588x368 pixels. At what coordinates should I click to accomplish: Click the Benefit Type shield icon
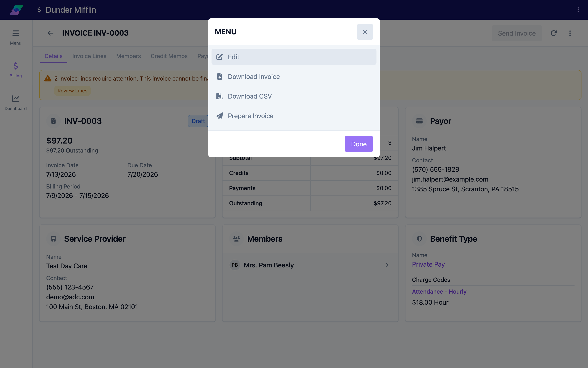click(x=419, y=239)
